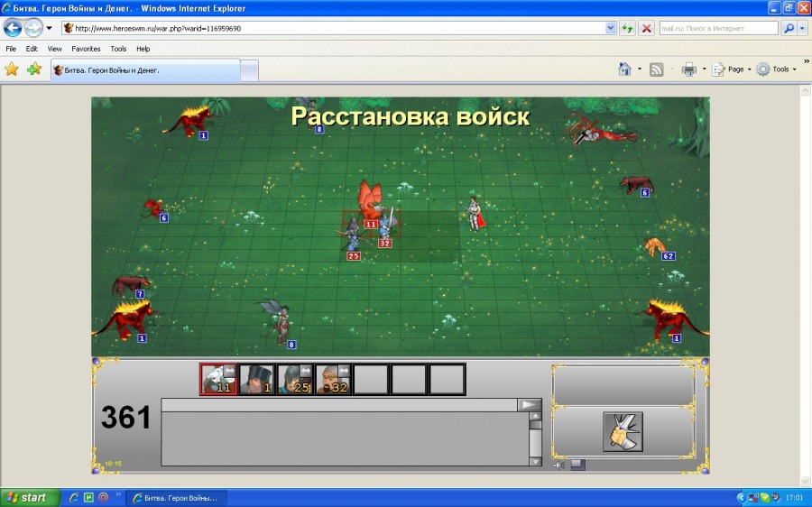Click the brown beast stack numbered 6 on right
Viewport: 812px width, 507px height.
click(x=637, y=186)
